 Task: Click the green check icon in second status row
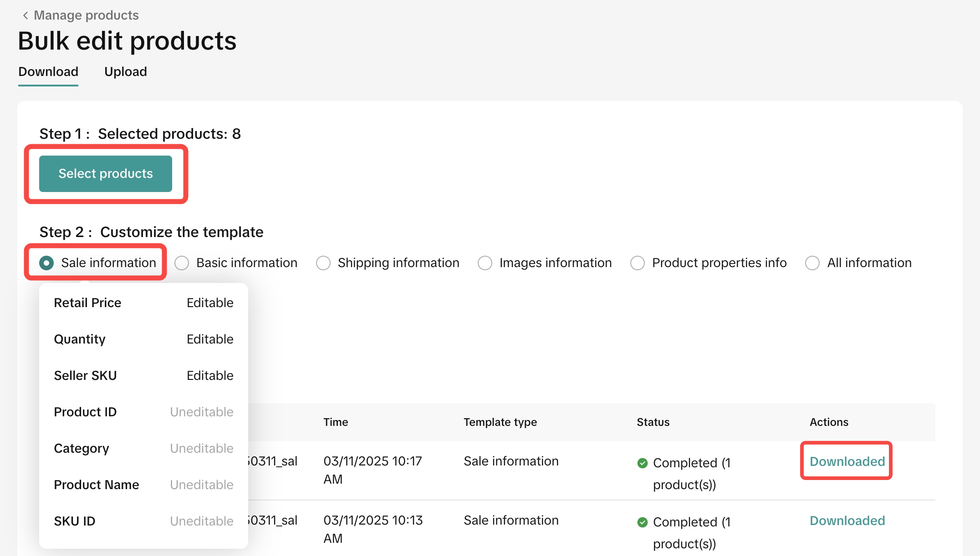pos(642,522)
